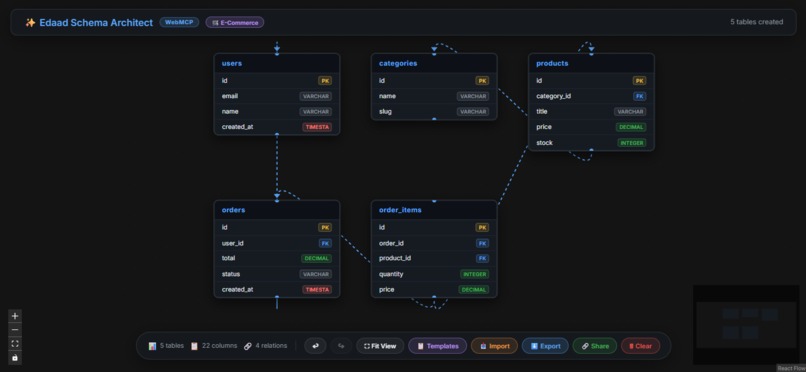
Task: Select the product_id column in order_items
Action: (434, 258)
